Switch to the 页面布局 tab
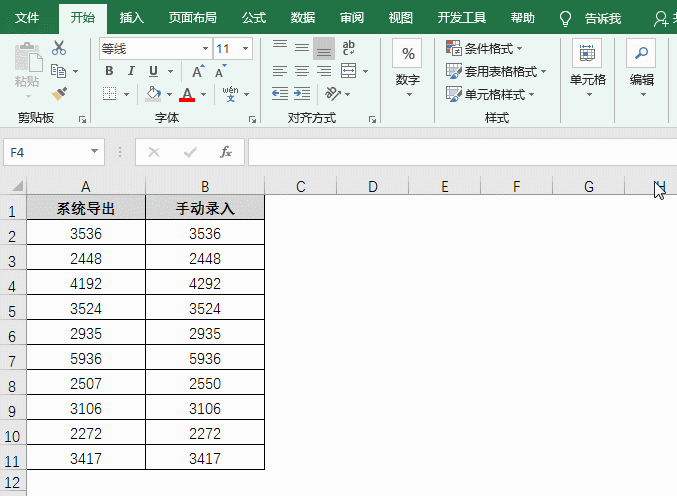 point(193,18)
